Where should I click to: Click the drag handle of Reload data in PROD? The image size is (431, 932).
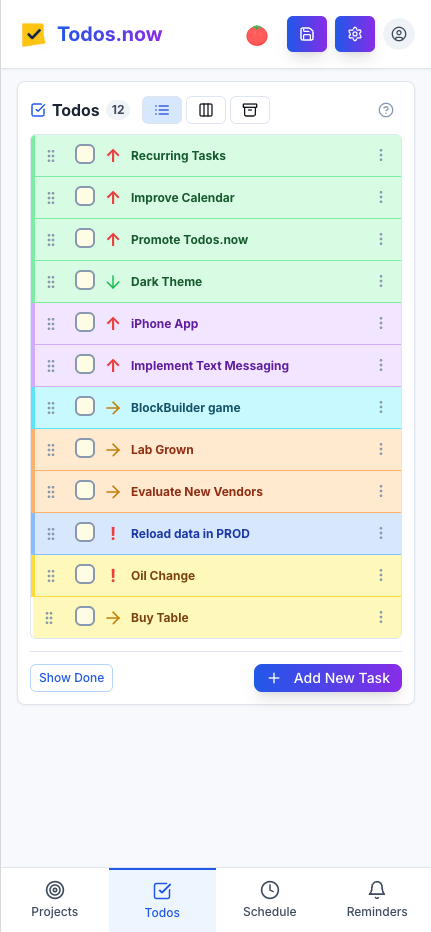click(x=51, y=534)
